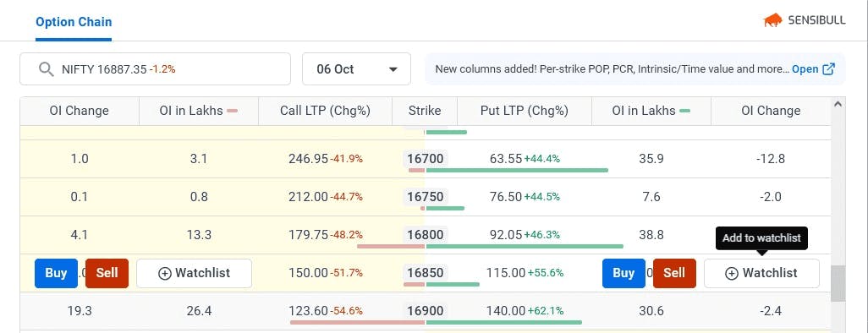The image size is (868, 333).
Task: Click the Sensibull bull logo
Action: (x=772, y=20)
